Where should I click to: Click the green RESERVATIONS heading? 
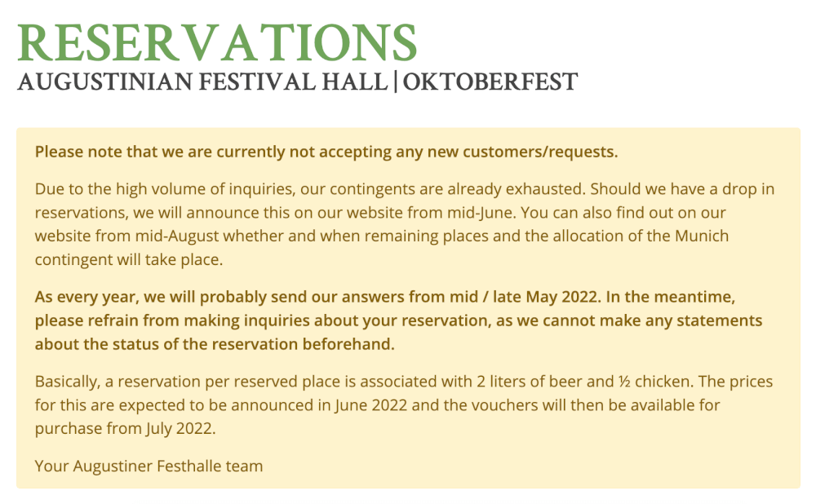217,42
